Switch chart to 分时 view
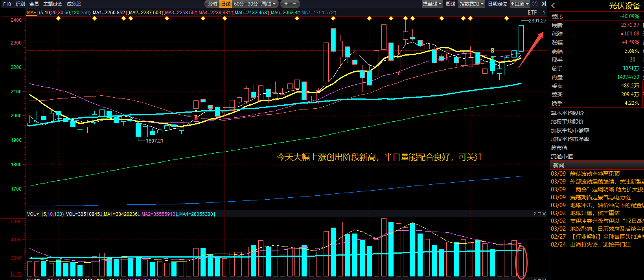 pyautogui.click(x=212, y=4)
